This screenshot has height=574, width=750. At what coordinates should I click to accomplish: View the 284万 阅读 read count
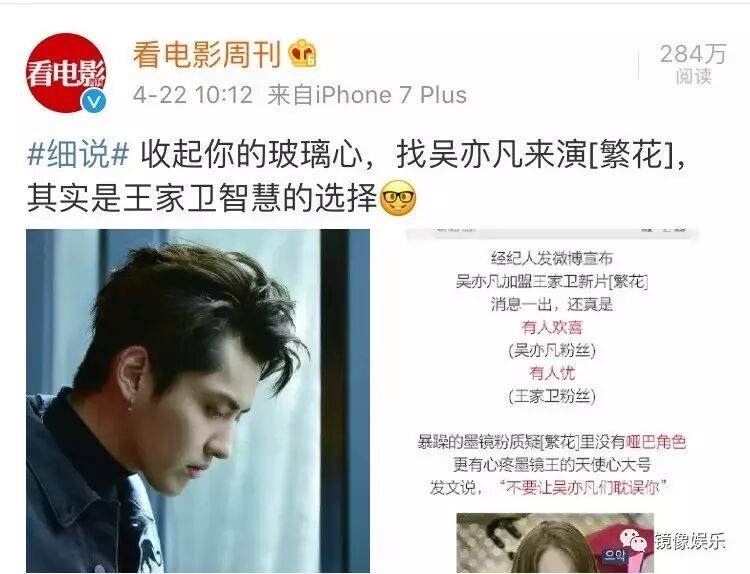click(693, 64)
